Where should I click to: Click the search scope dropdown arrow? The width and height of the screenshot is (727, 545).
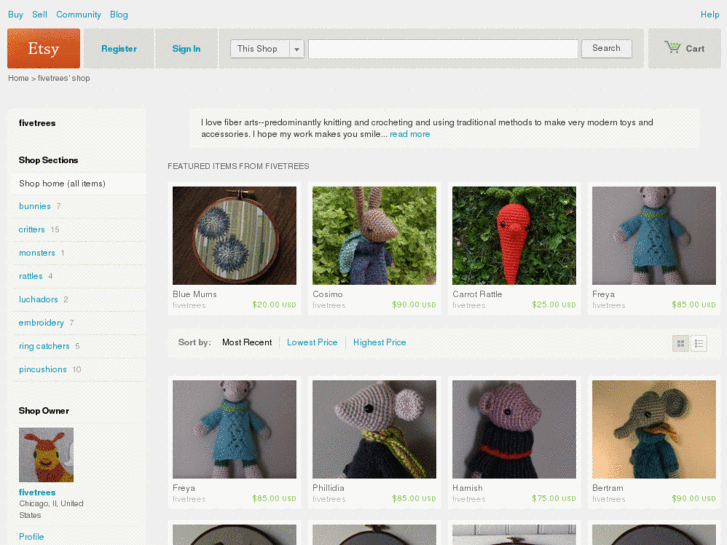pyautogui.click(x=297, y=49)
